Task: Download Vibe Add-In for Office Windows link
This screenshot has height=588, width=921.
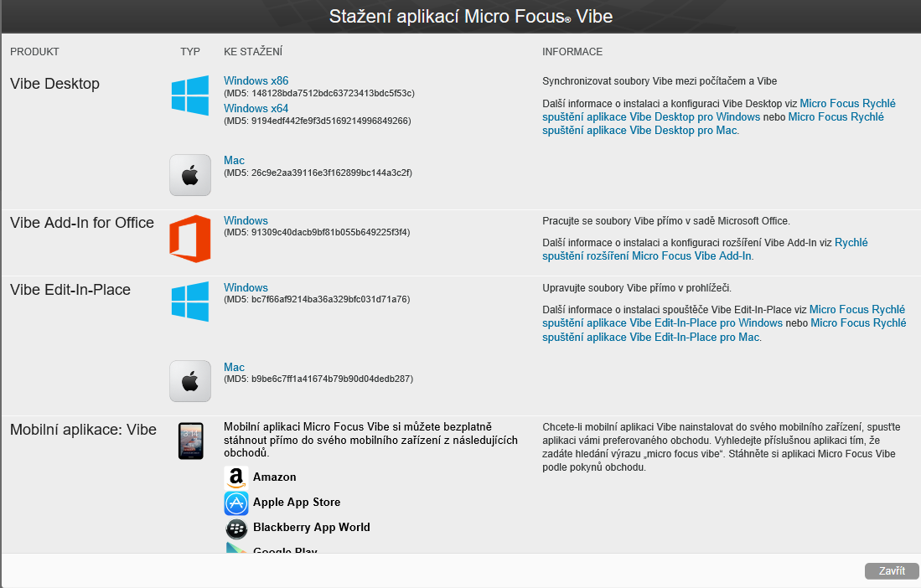Action: [x=246, y=221]
